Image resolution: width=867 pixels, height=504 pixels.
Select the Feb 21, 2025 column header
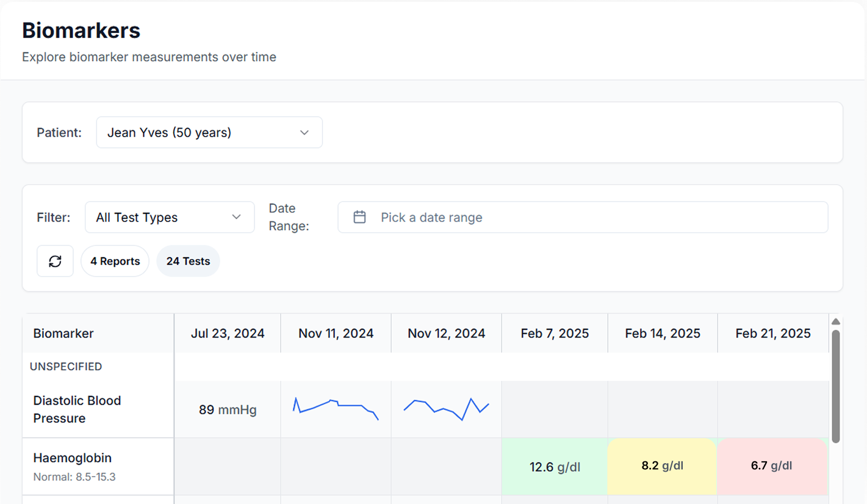click(772, 333)
